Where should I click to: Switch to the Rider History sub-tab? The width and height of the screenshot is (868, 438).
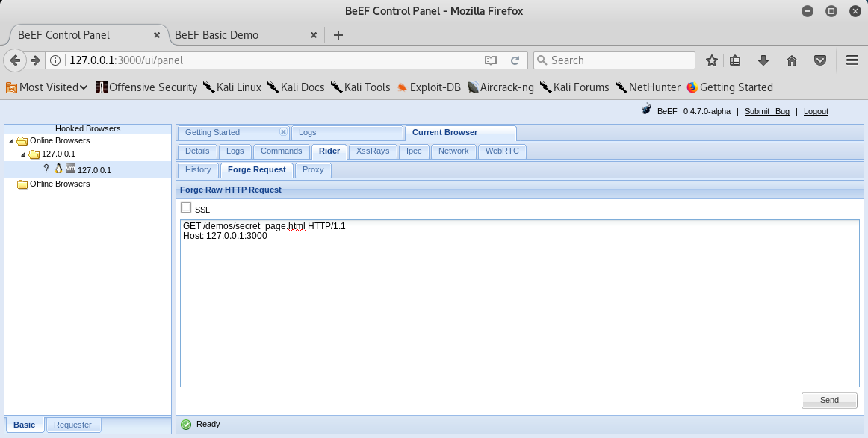[198, 170]
